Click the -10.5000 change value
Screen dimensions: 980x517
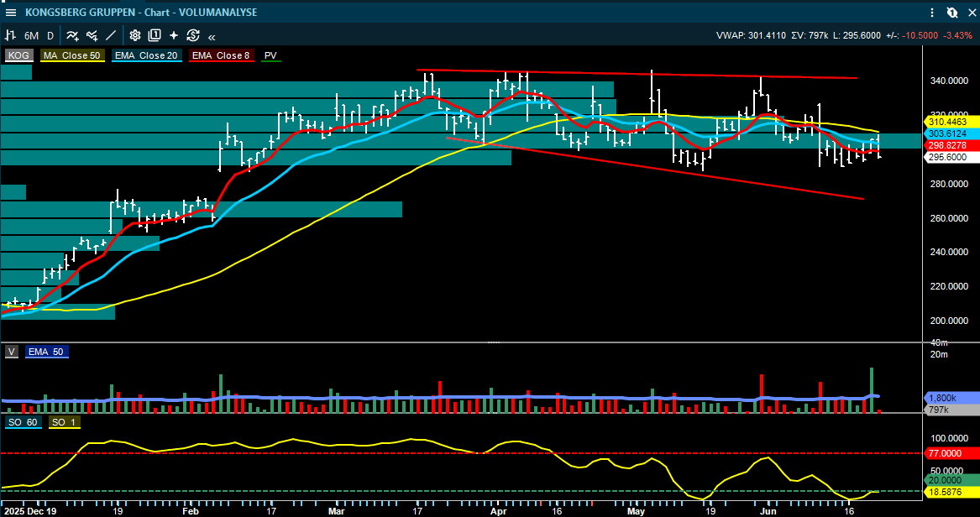pyautogui.click(x=920, y=35)
